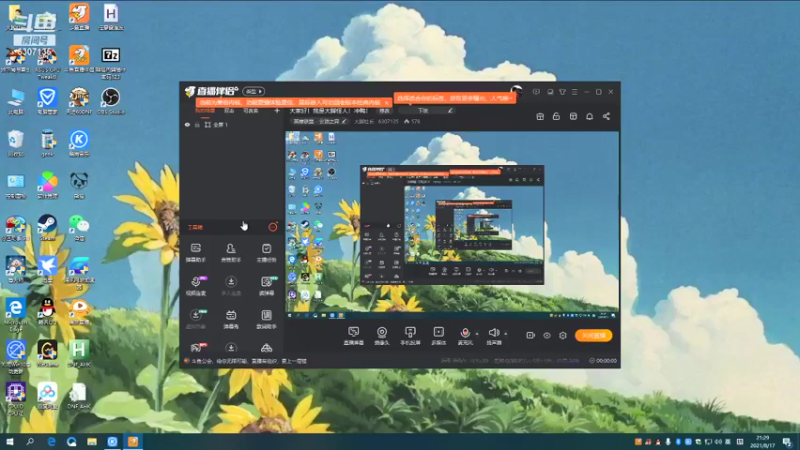This screenshot has width=800, height=450.
Task: Switch to the third scene tab
Action: [x=251, y=111]
